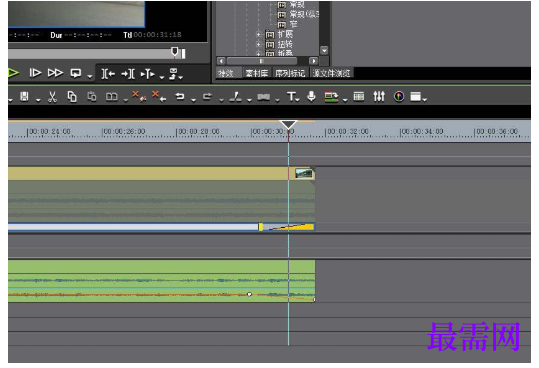Viewport: 539px width, 368px height.
Task: Set the Out point marker
Action: 128,74
